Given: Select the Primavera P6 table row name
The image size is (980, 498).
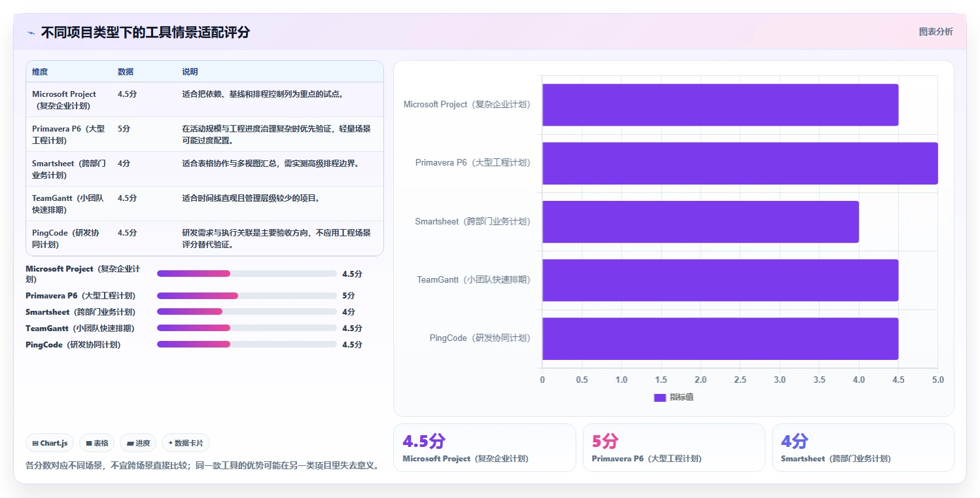Looking at the screenshot, I should (68, 134).
